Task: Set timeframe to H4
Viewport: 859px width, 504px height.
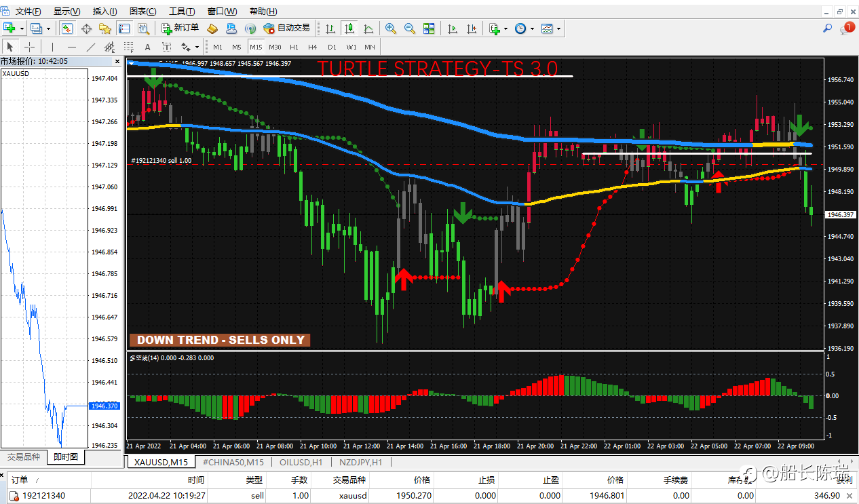Action: [x=313, y=47]
